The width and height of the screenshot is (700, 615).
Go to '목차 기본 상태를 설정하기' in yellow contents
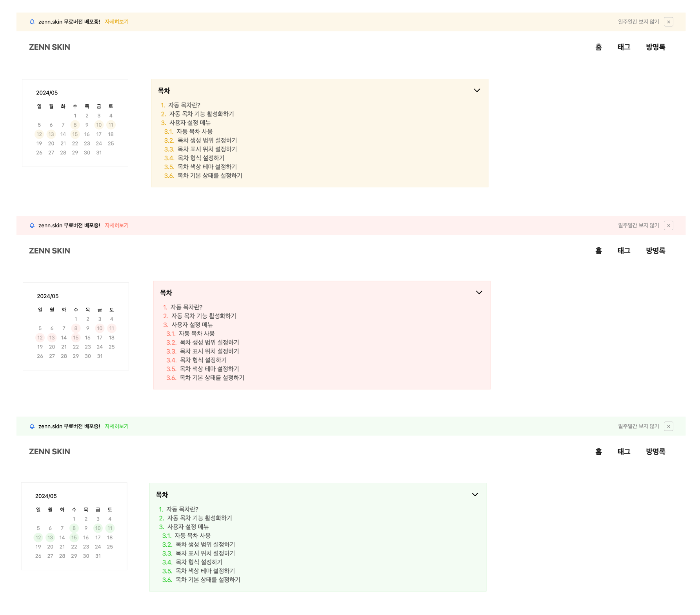tap(210, 176)
